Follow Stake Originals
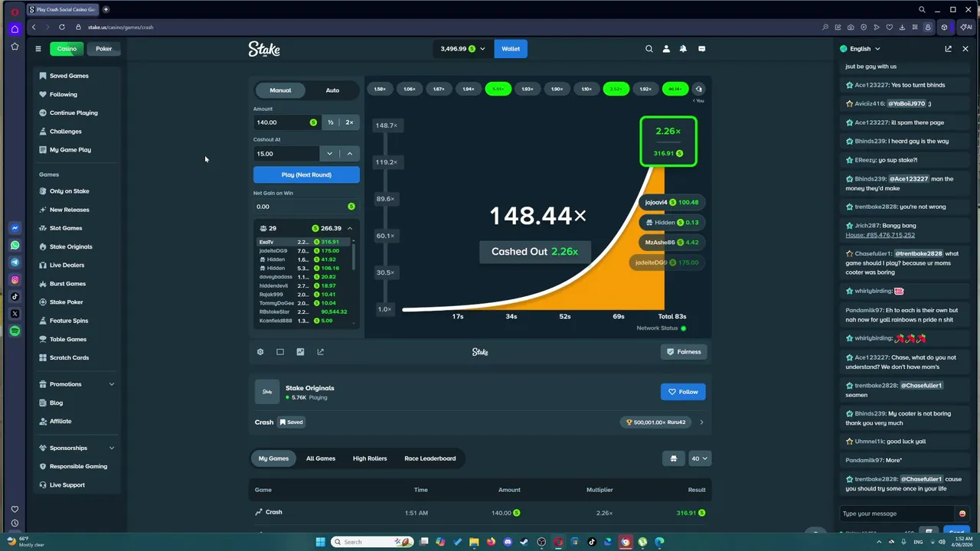 pyautogui.click(x=683, y=392)
